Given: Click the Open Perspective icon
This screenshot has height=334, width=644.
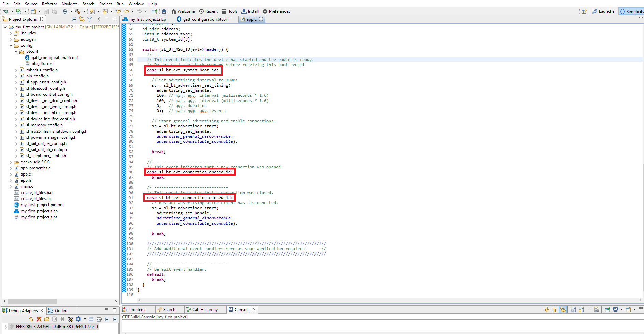Looking at the screenshot, I should [584, 11].
